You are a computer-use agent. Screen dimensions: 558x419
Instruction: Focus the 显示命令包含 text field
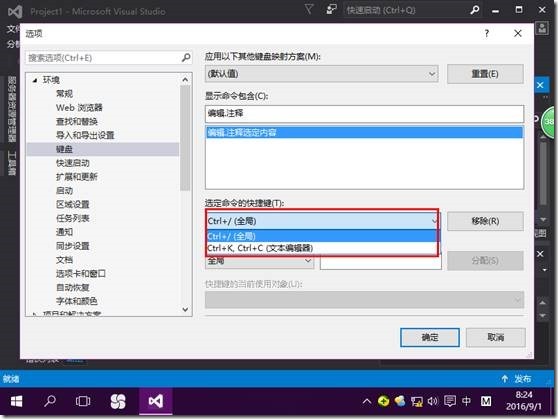(364, 114)
